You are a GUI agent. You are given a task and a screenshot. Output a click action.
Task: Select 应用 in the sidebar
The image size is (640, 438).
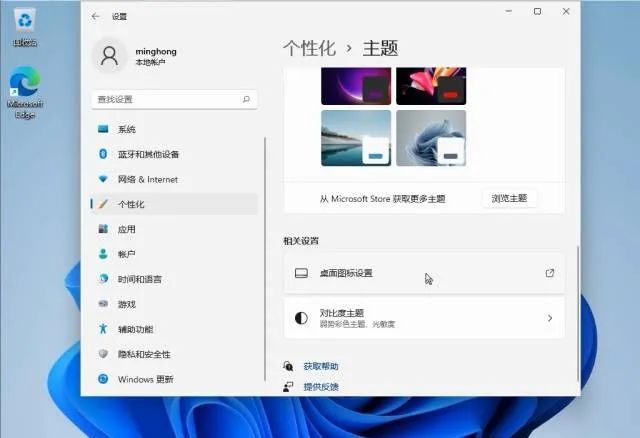tap(175, 229)
